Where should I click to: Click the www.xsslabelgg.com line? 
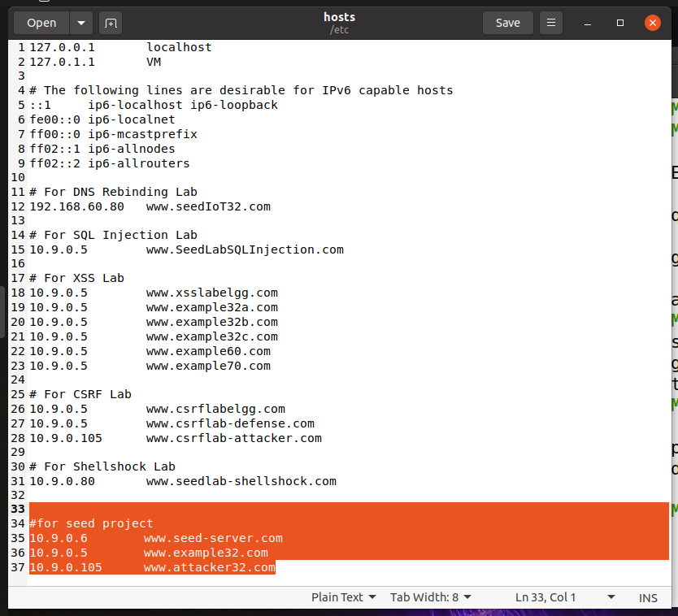pyautogui.click(x=211, y=292)
